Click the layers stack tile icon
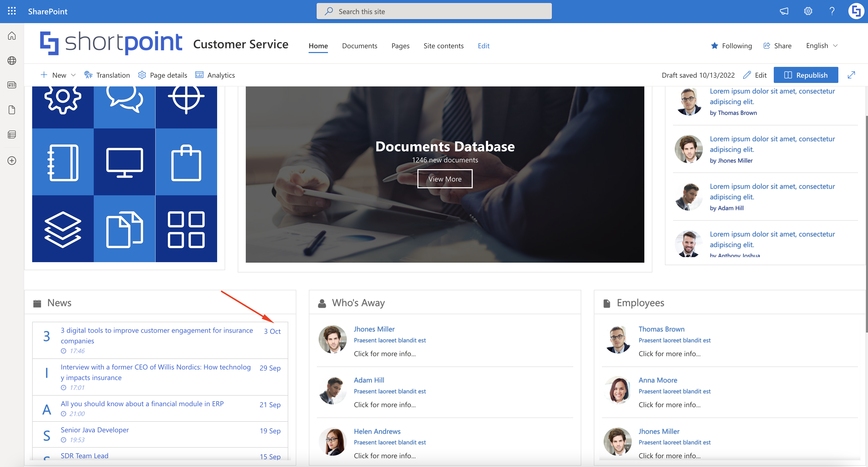The image size is (868, 467). click(63, 229)
